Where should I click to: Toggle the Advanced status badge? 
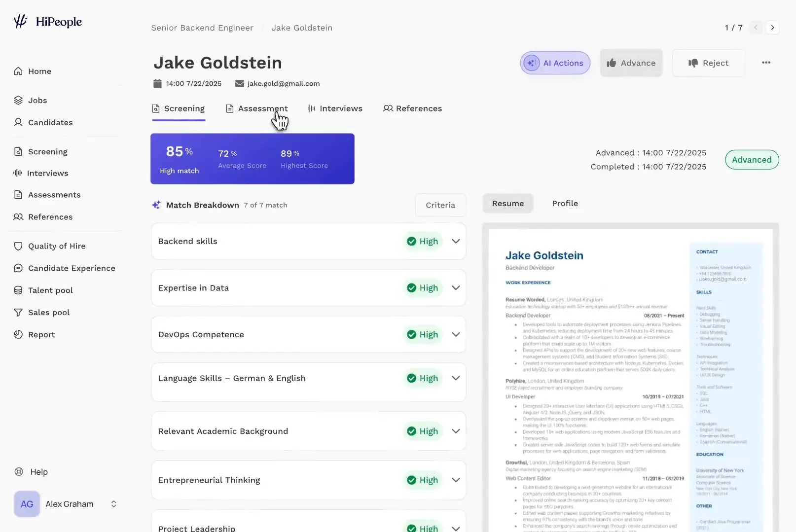(x=752, y=159)
